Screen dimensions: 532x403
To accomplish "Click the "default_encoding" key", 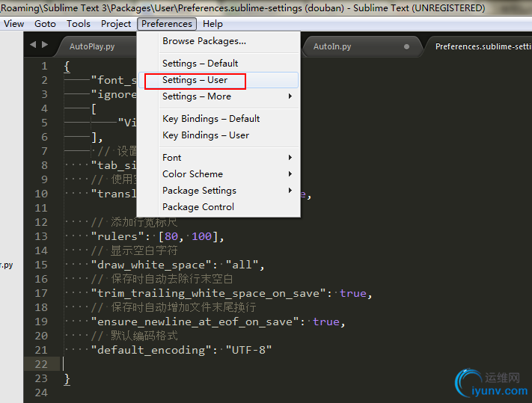I will [x=151, y=350].
